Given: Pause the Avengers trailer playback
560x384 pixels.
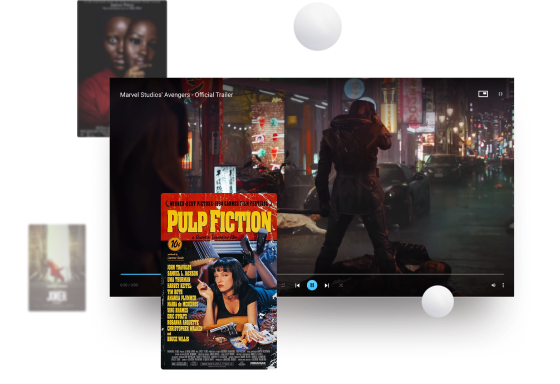Looking at the screenshot, I should point(312,285).
